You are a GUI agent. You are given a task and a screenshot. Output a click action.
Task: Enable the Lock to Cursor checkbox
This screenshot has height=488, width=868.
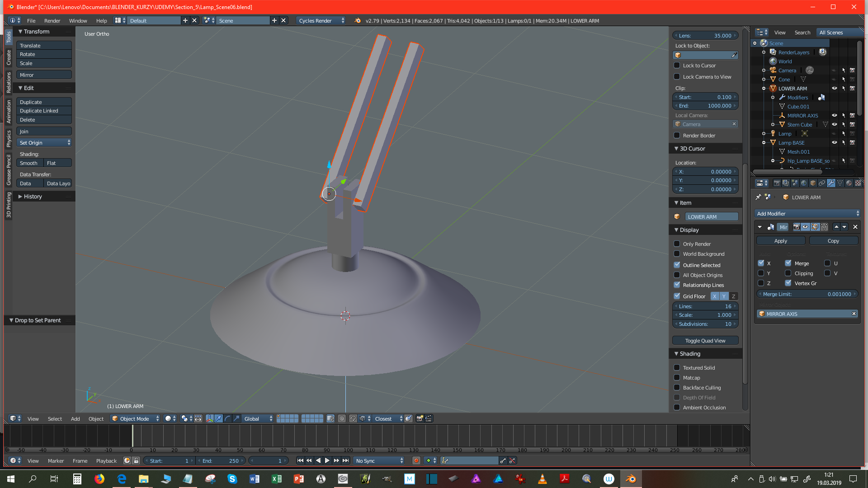[x=677, y=66]
